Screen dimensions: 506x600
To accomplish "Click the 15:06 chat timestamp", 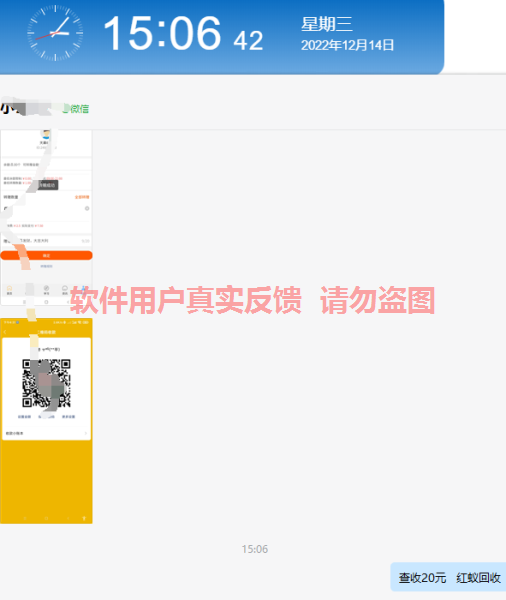I will pos(255,549).
